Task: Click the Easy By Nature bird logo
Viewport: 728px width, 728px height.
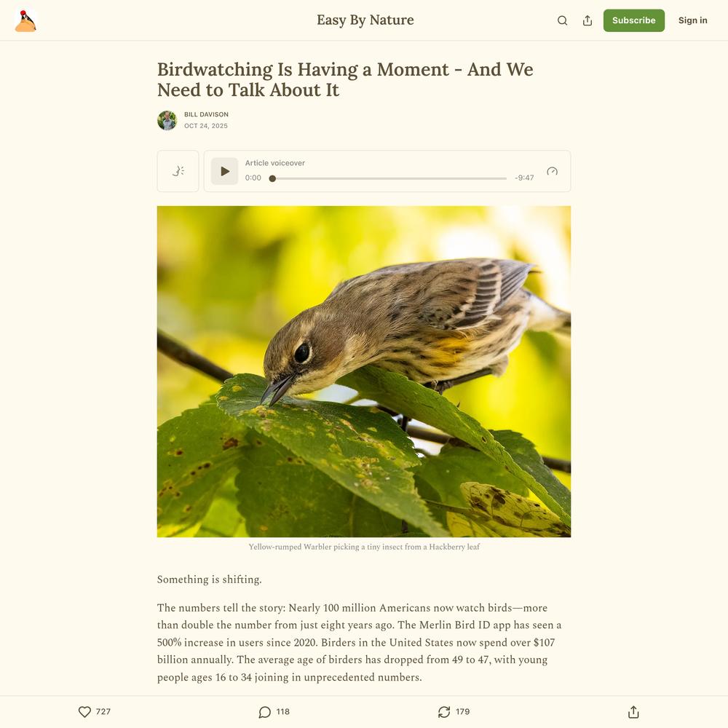Action: pos(25,20)
